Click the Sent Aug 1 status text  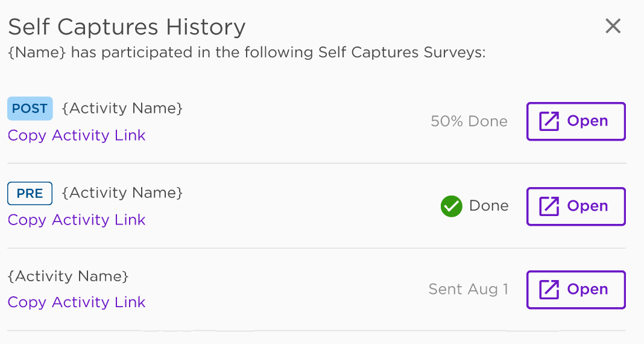pos(469,289)
